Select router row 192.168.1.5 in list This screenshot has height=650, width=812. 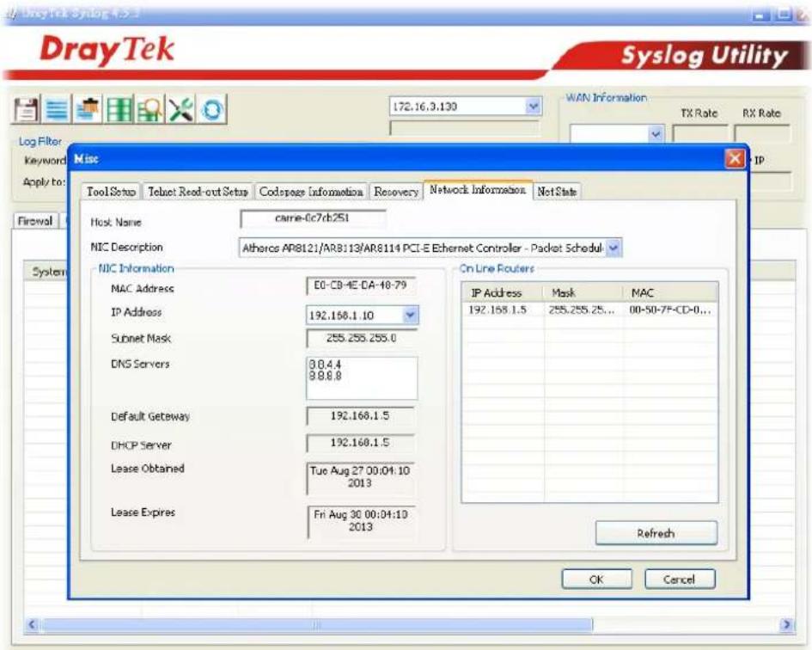[x=589, y=310]
